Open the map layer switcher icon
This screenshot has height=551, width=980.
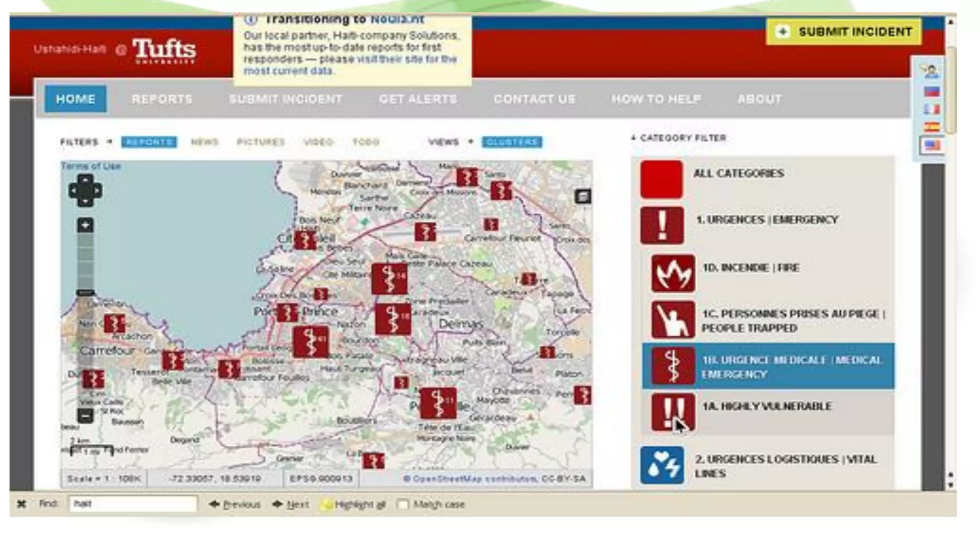[582, 196]
